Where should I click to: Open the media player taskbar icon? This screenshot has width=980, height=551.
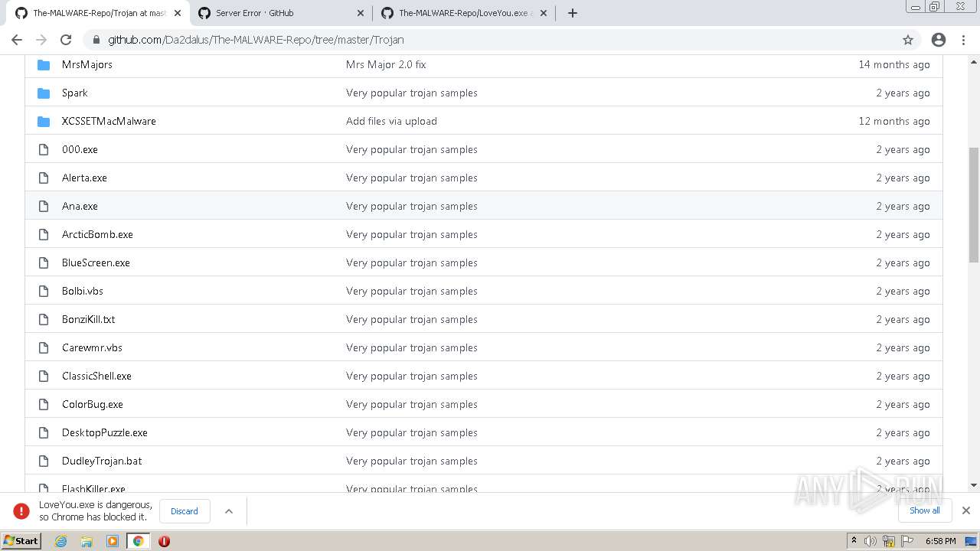coord(113,541)
